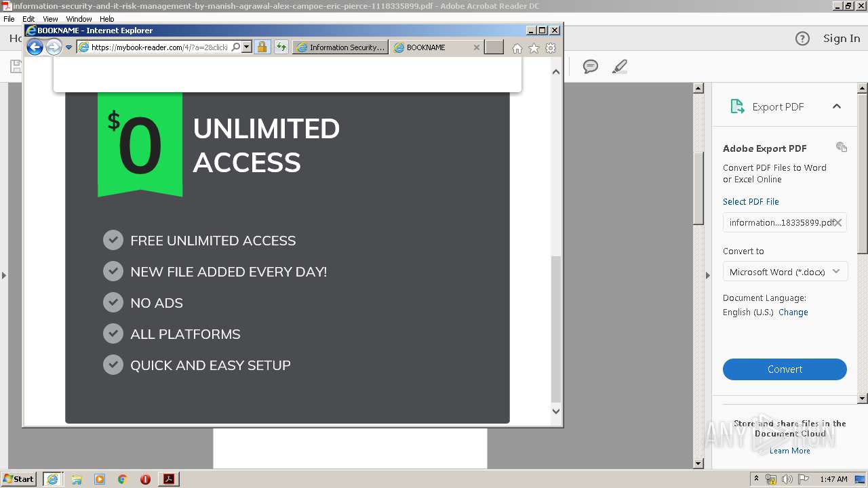
Task: Click NEW FILE ADDED EVERY DAY checkmark
Action: click(x=113, y=271)
